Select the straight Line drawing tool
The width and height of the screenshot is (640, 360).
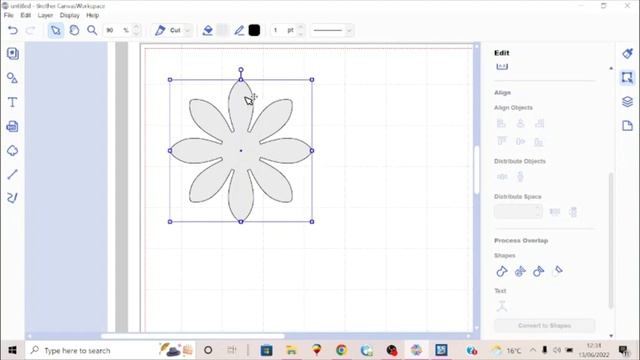tap(12, 174)
